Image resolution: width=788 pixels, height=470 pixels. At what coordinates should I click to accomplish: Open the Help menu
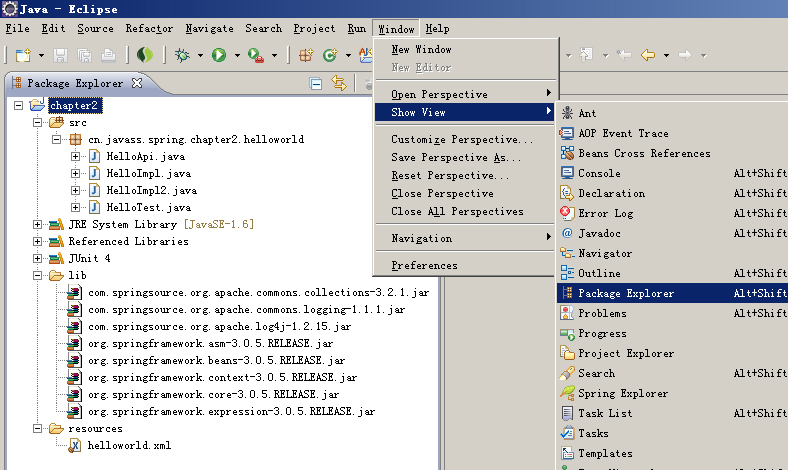tap(437, 29)
